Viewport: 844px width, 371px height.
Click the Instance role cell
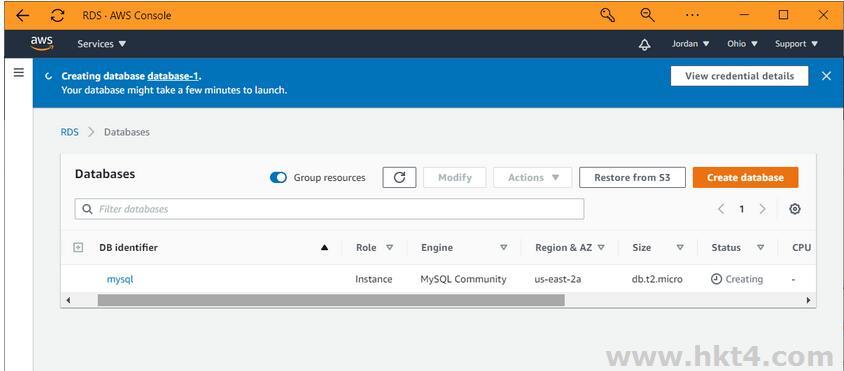point(374,279)
